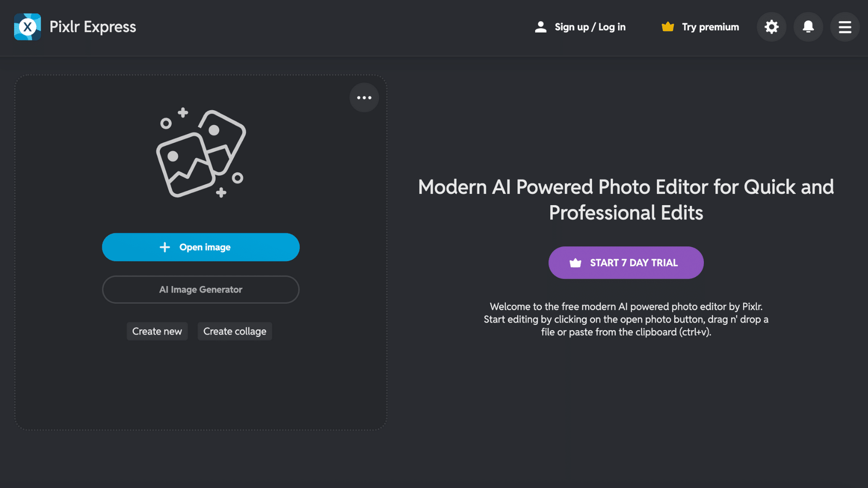
Task: Click Try premium link
Action: [700, 27]
